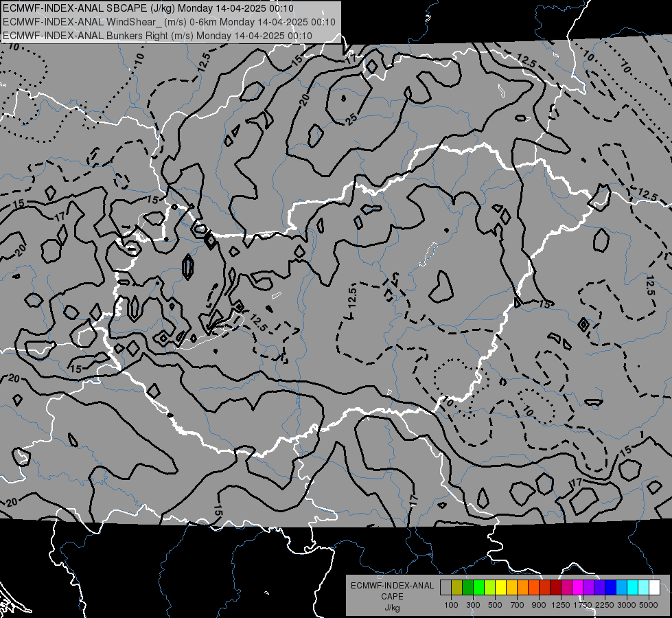The height and width of the screenshot is (618, 672).
Task: Click the 2250 tick value in legend
Action: [605, 605]
